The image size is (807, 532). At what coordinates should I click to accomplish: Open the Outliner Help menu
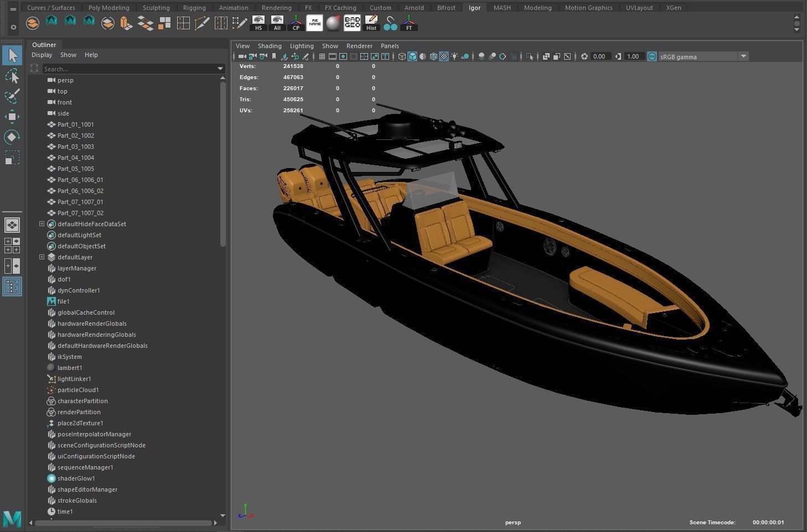tap(91, 55)
